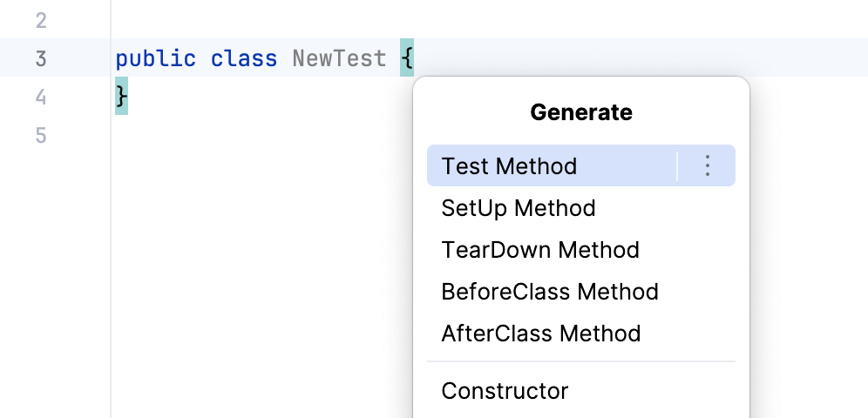Click the class keyword in code
Screen dimensions: 868x418
(x=244, y=58)
